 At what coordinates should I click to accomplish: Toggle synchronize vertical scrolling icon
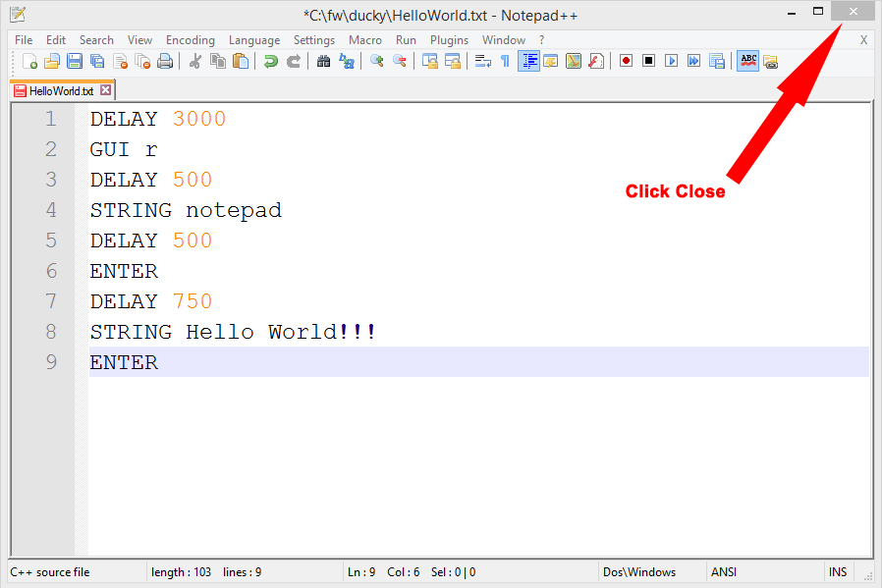[430, 61]
